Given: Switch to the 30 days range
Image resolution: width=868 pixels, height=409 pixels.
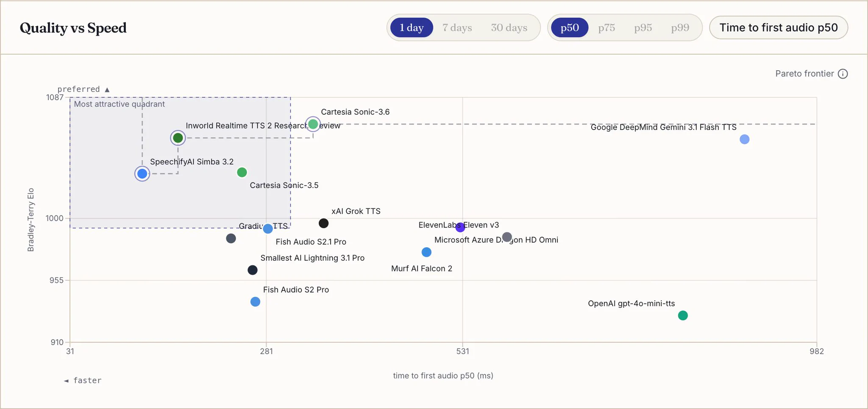Looking at the screenshot, I should [509, 28].
